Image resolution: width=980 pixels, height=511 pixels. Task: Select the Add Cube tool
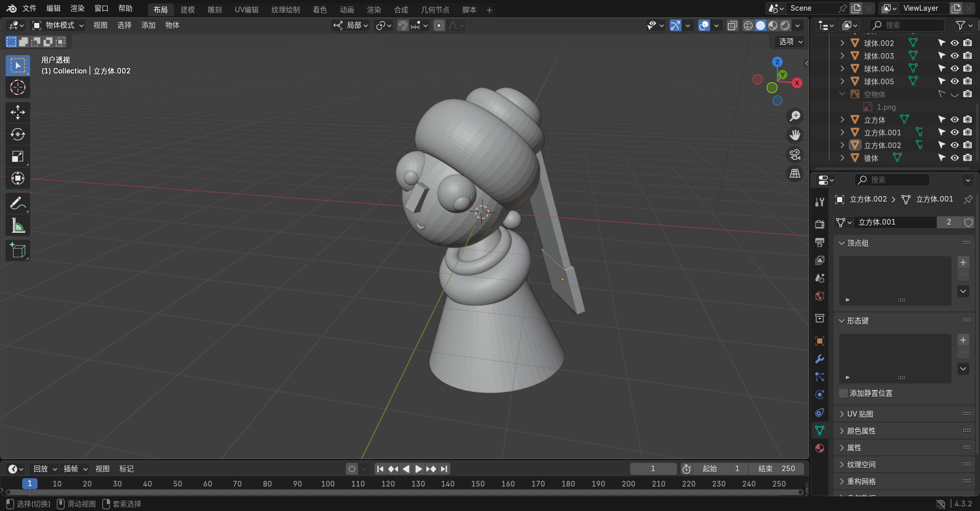(18, 251)
